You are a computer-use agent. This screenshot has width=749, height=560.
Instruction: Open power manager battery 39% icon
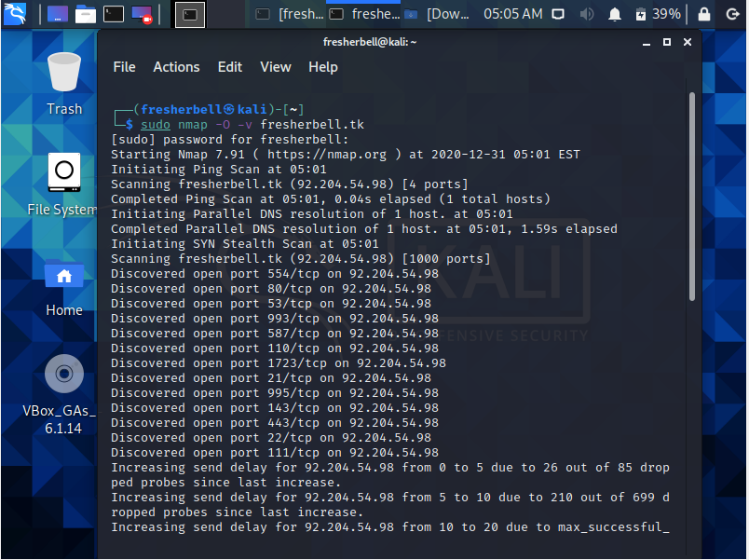(658, 14)
